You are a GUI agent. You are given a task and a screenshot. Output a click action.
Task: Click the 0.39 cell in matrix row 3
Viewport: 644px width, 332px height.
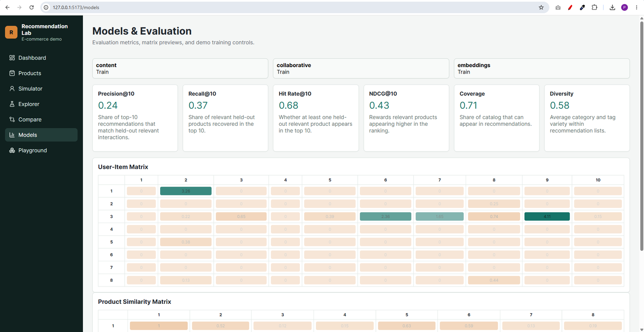pos(330,216)
